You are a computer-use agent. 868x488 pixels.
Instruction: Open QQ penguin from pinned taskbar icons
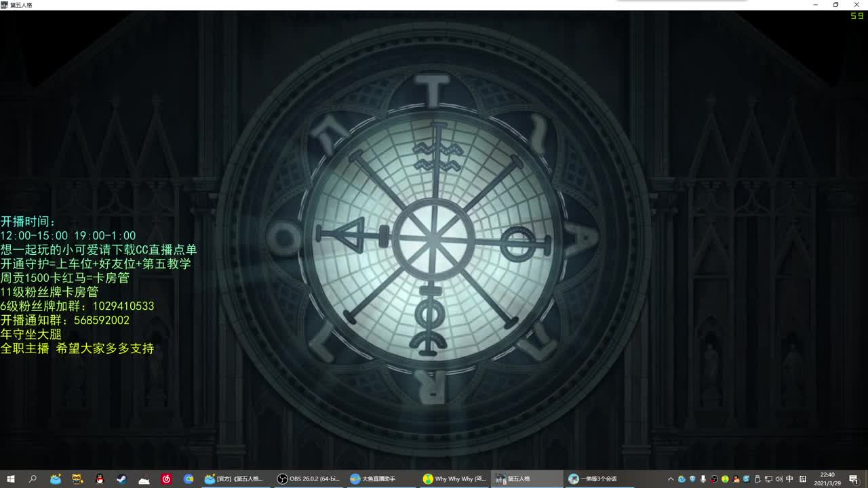click(100, 479)
